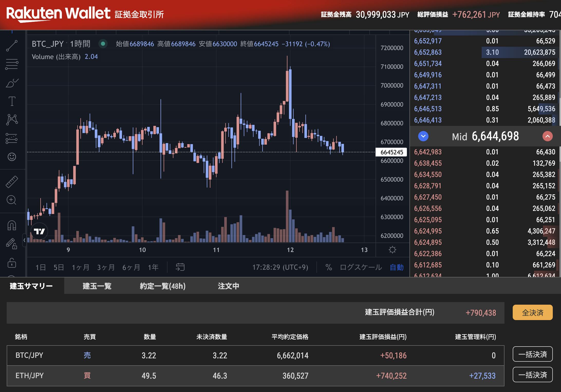Expand the buy side of the order book
Screen dimensions: 561x392
coord(547,136)
